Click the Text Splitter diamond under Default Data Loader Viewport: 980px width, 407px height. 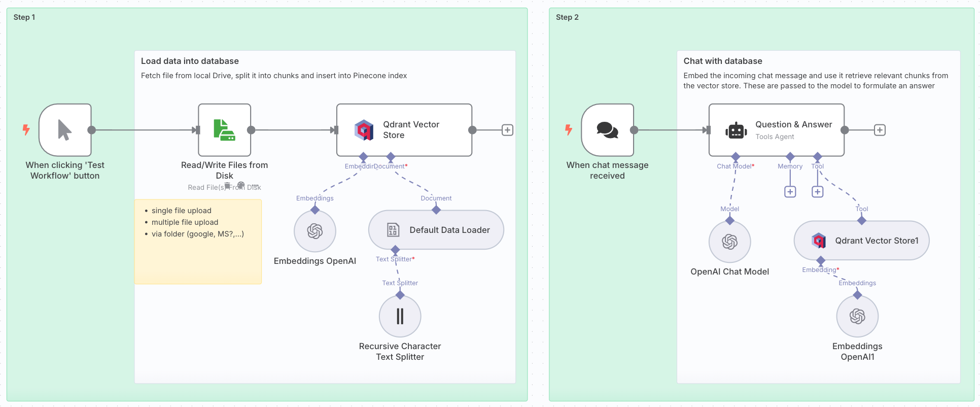point(395,250)
